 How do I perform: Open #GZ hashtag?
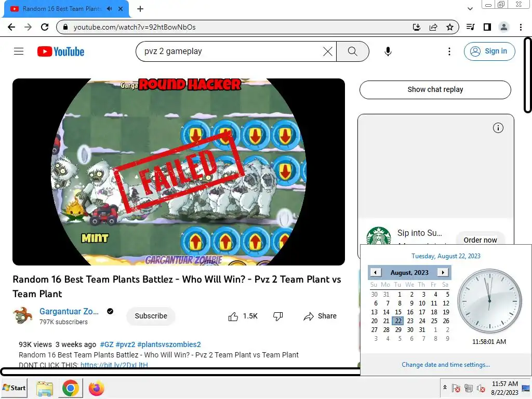(107, 344)
